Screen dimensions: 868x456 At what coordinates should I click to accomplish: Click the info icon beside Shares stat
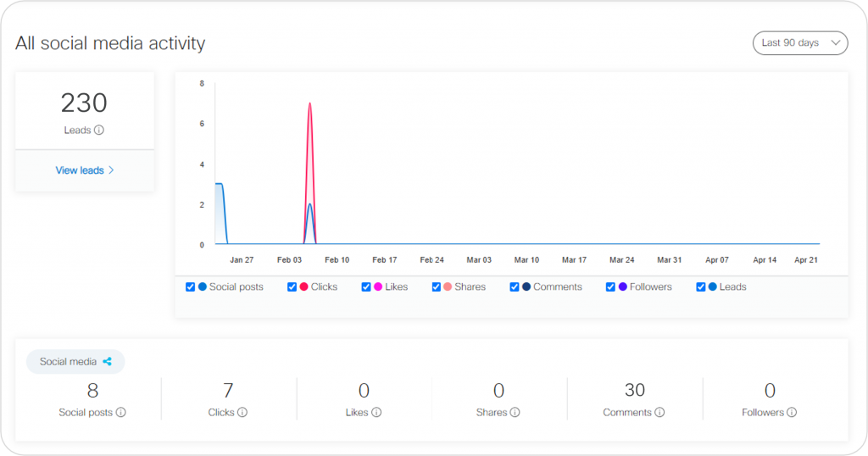click(x=515, y=413)
